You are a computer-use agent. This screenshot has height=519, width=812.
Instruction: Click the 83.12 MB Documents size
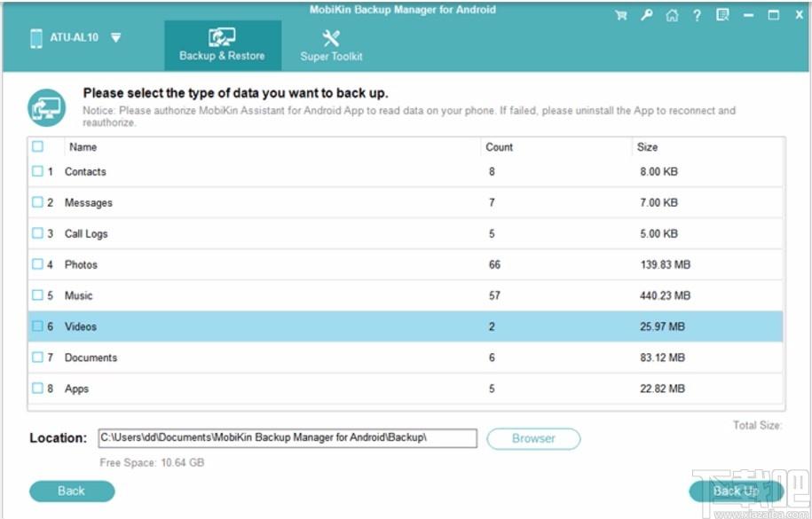coord(662,358)
